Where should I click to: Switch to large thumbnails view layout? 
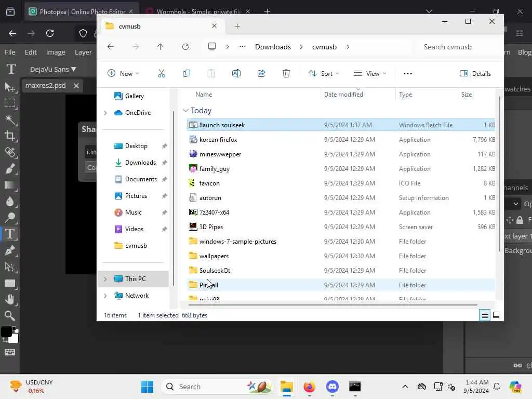(x=496, y=315)
